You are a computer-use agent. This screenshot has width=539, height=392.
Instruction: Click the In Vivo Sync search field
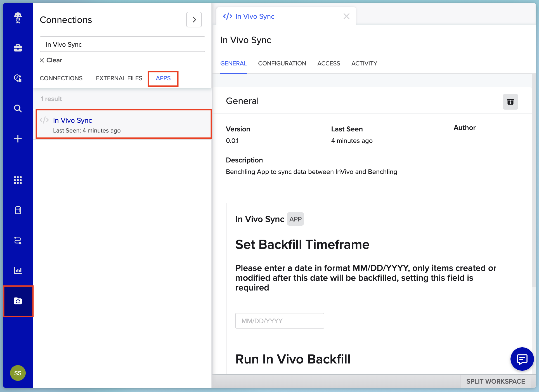[x=122, y=44]
